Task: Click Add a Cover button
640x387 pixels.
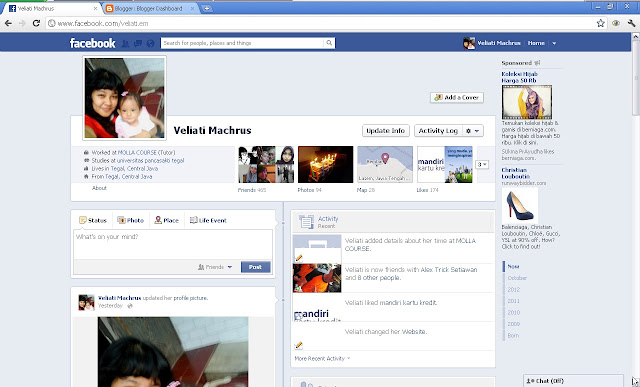Action: point(457,98)
